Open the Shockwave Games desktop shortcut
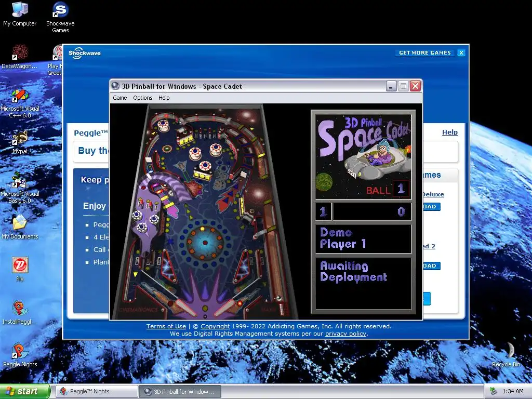 pos(60,17)
